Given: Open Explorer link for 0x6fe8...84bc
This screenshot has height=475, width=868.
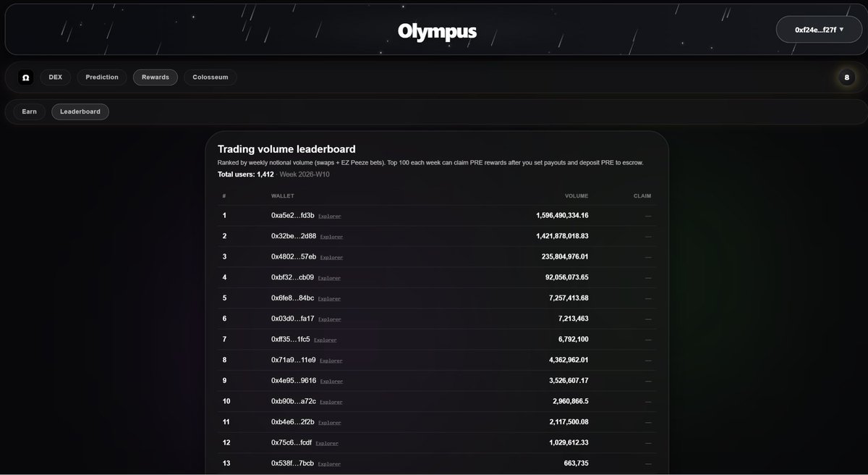Looking at the screenshot, I should point(329,298).
